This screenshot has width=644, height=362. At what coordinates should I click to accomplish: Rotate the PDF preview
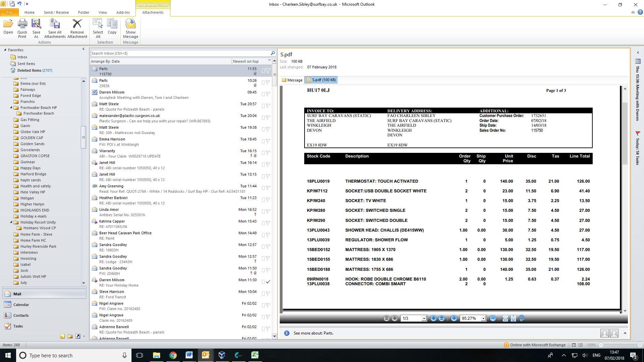(x=522, y=318)
